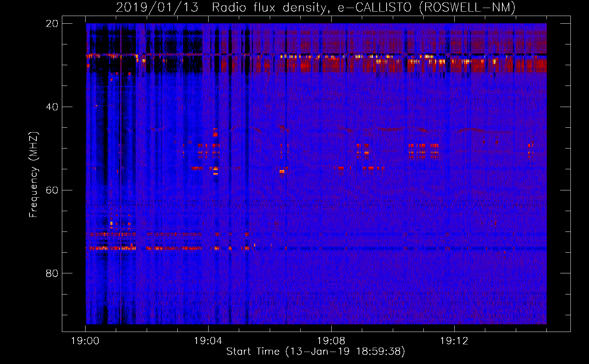Click the frequency tick label '40'
The image size is (589, 364).
pyautogui.click(x=52, y=107)
